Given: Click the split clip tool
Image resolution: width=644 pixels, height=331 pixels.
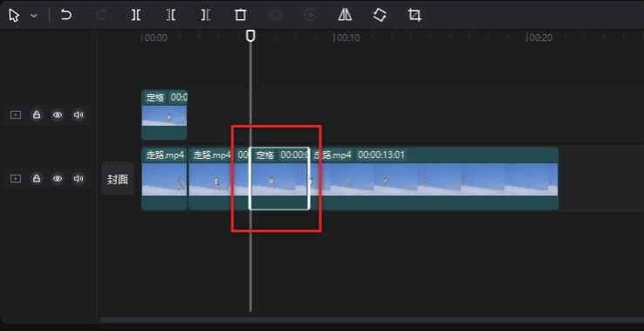Looking at the screenshot, I should click(136, 15).
